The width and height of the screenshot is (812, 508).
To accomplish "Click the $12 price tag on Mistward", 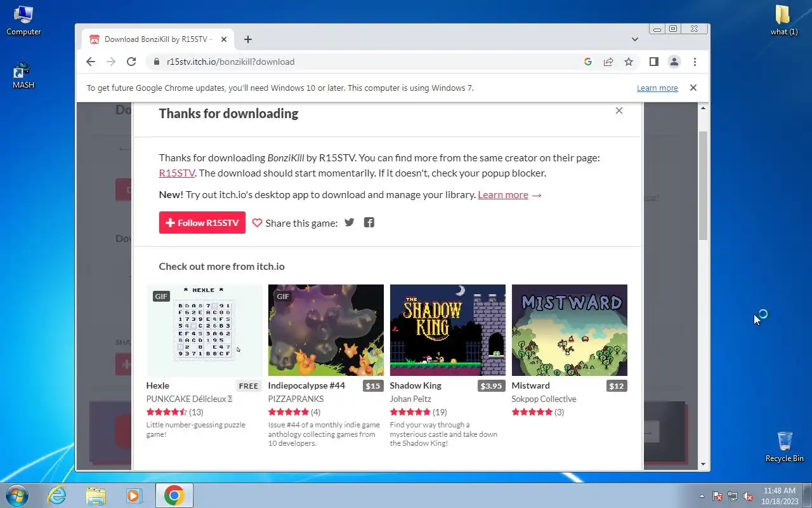I will [617, 386].
